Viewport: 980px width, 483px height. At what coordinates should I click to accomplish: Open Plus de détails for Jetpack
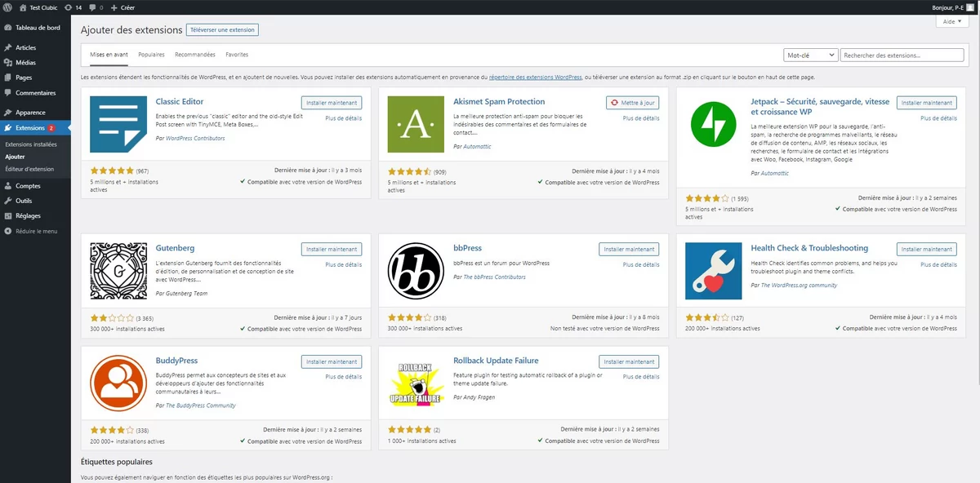pyautogui.click(x=938, y=118)
